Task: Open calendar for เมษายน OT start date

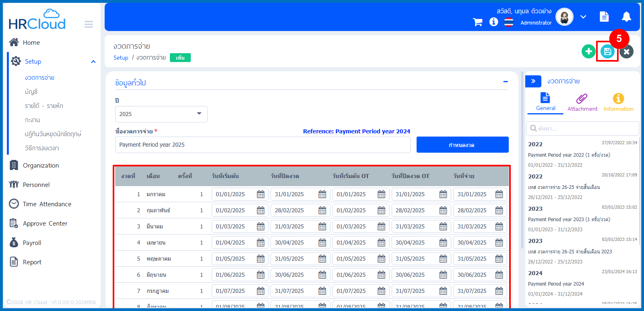Action: click(x=382, y=243)
